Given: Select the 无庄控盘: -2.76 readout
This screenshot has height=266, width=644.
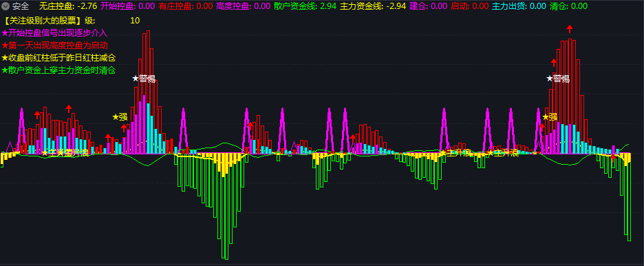Looking at the screenshot, I should [x=68, y=6].
